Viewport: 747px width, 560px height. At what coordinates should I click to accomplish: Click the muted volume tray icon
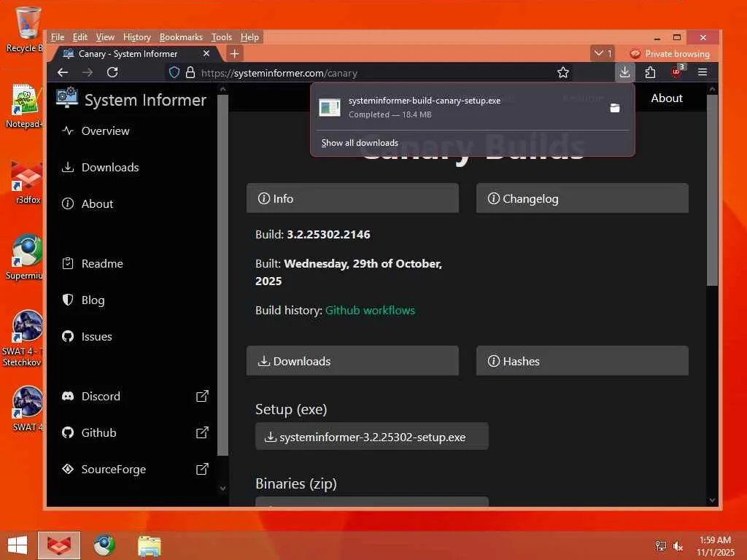click(678, 546)
